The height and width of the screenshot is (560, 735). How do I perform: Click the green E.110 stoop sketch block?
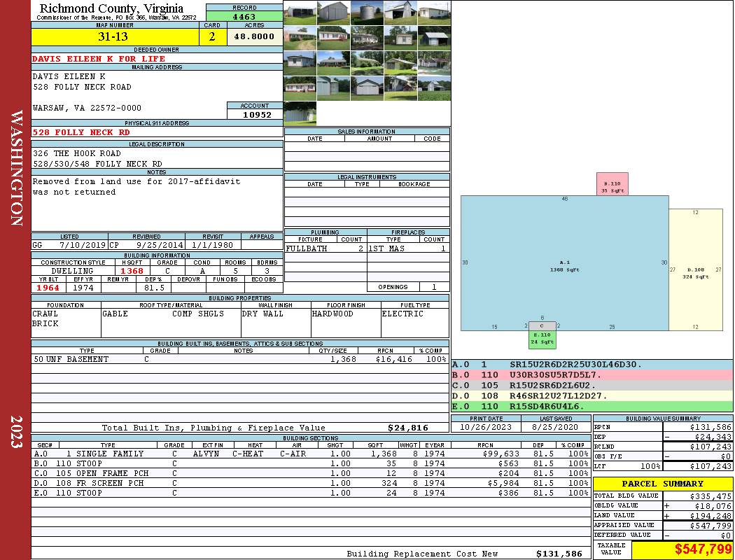(542, 339)
